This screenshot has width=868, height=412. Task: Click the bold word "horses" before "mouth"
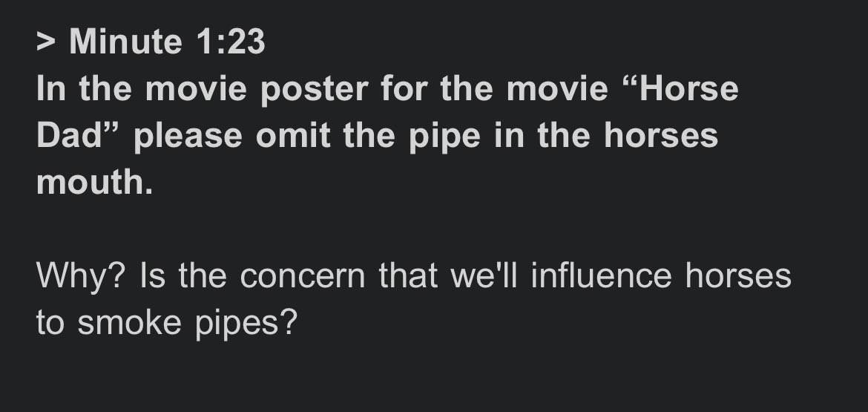click(x=661, y=137)
